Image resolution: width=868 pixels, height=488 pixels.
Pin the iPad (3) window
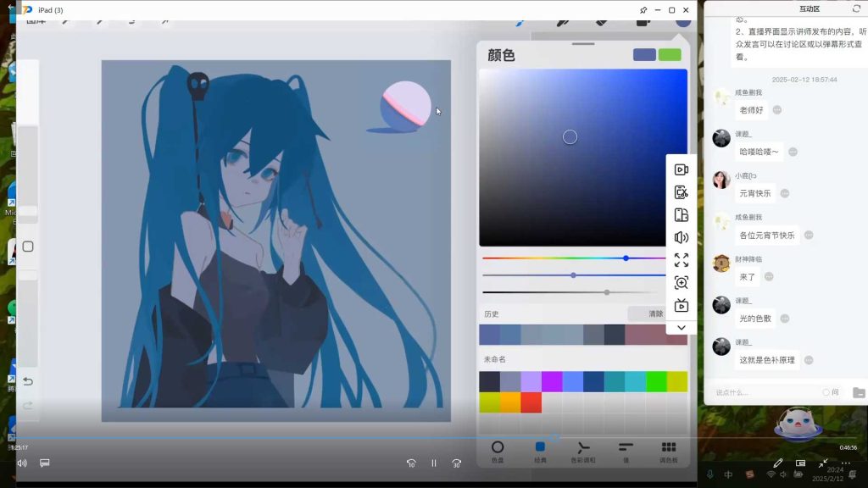[x=643, y=10]
